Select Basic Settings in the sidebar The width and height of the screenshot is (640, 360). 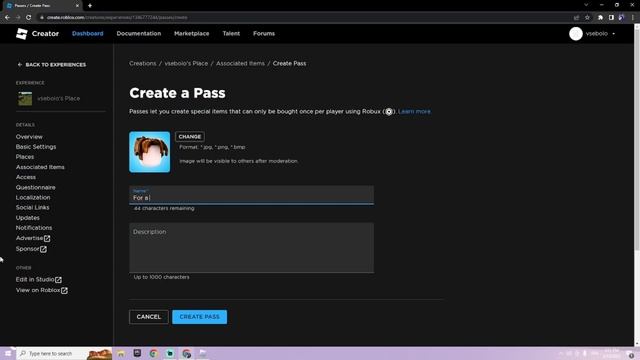coord(36,147)
